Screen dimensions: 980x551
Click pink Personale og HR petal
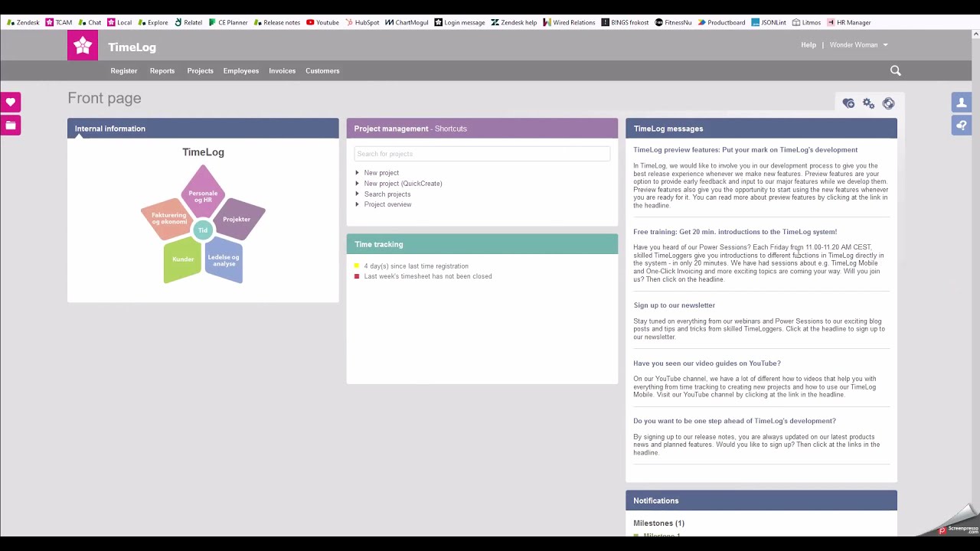coord(203,193)
